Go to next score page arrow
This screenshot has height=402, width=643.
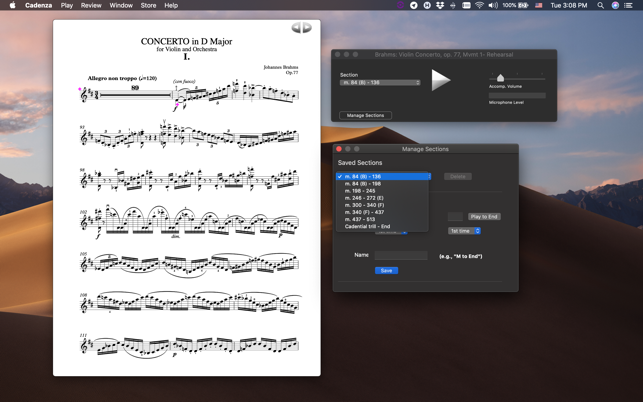pyautogui.click(x=307, y=27)
